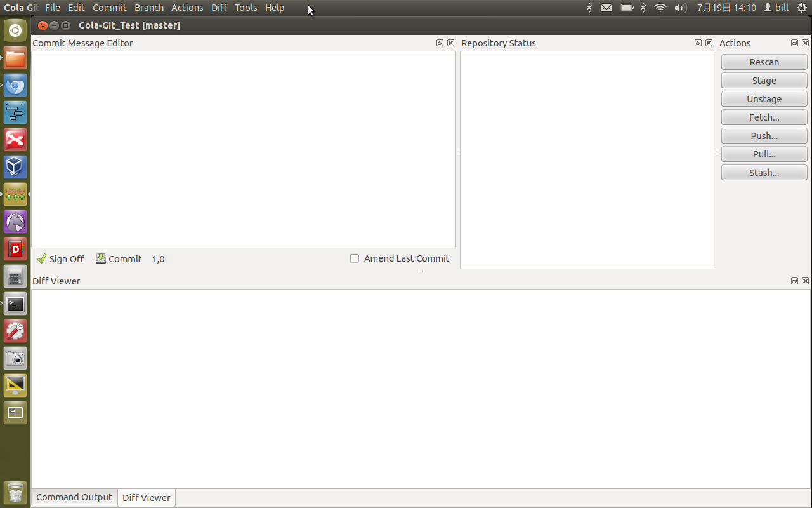Close the Commit Message Editor panel

pos(450,43)
